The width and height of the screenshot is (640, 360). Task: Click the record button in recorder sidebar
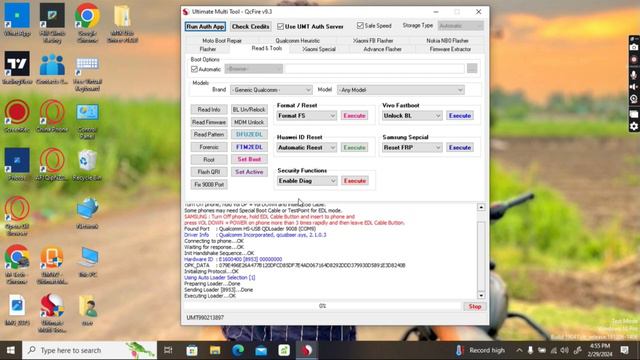633,60
